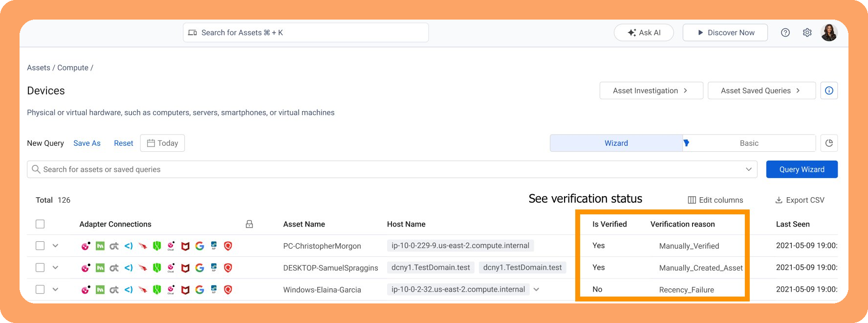The width and height of the screenshot is (868, 323).
Task: Click the Is Verified column header
Action: point(609,224)
